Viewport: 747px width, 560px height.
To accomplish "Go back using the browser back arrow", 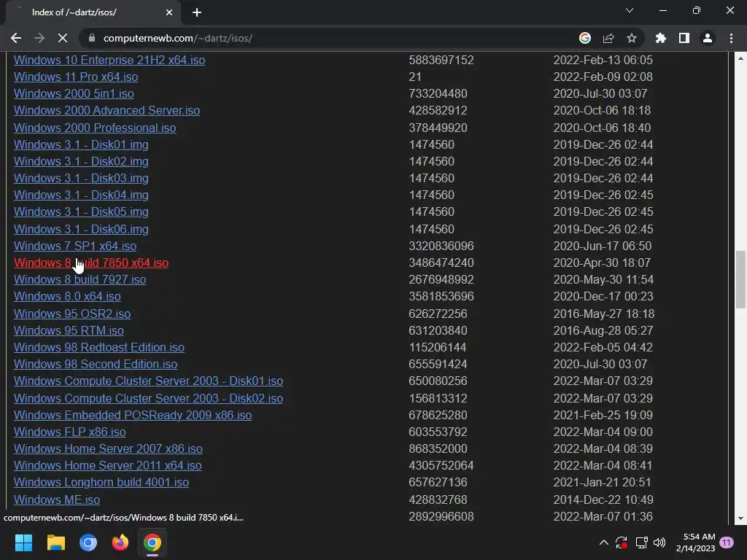I will pyautogui.click(x=16, y=38).
